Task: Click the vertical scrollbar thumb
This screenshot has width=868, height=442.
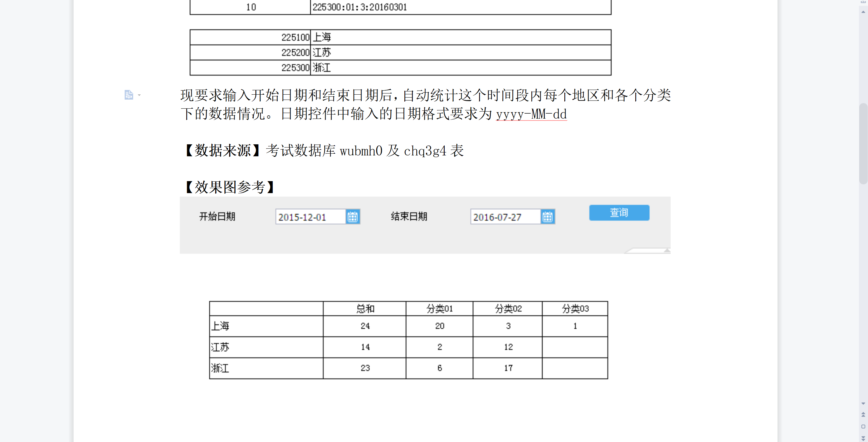Action: point(863,144)
